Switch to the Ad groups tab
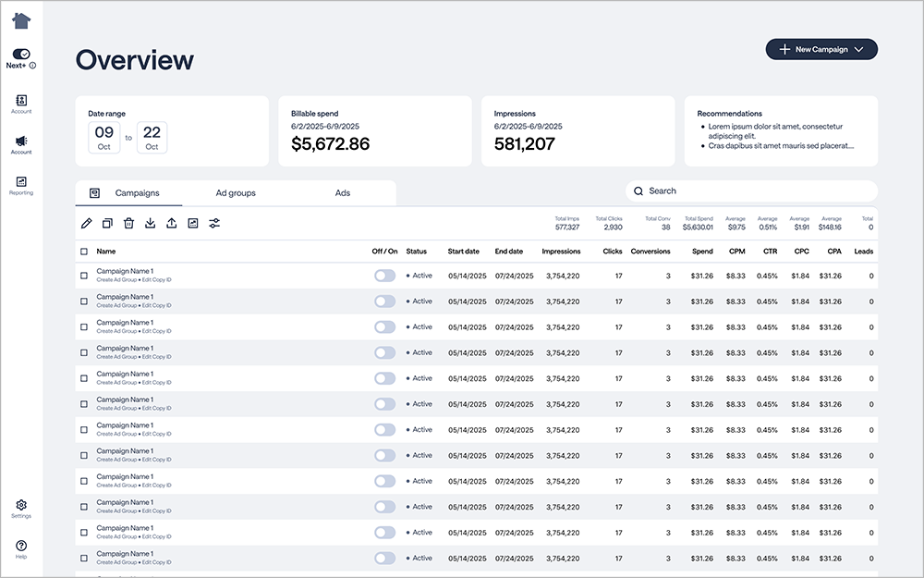This screenshot has height=578, width=924. [236, 193]
